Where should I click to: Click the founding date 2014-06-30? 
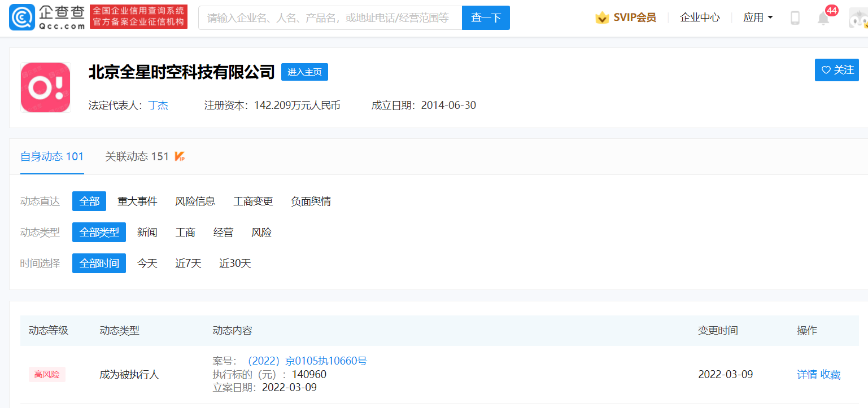tap(448, 106)
